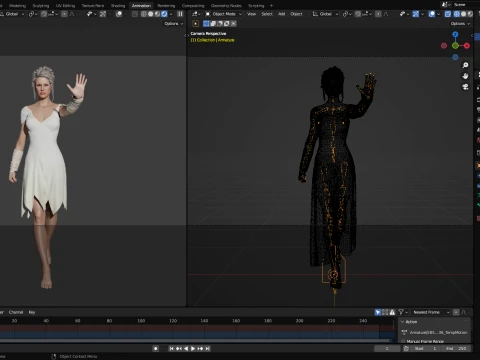The width and height of the screenshot is (480, 360).
Task: Switch to the Shading workspace tab
Action: [118, 6]
